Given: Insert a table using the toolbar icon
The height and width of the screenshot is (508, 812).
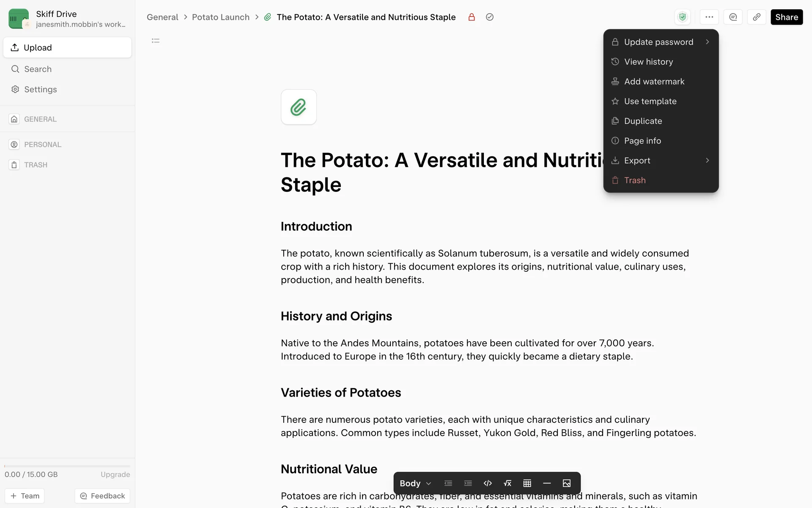Looking at the screenshot, I should tap(527, 483).
